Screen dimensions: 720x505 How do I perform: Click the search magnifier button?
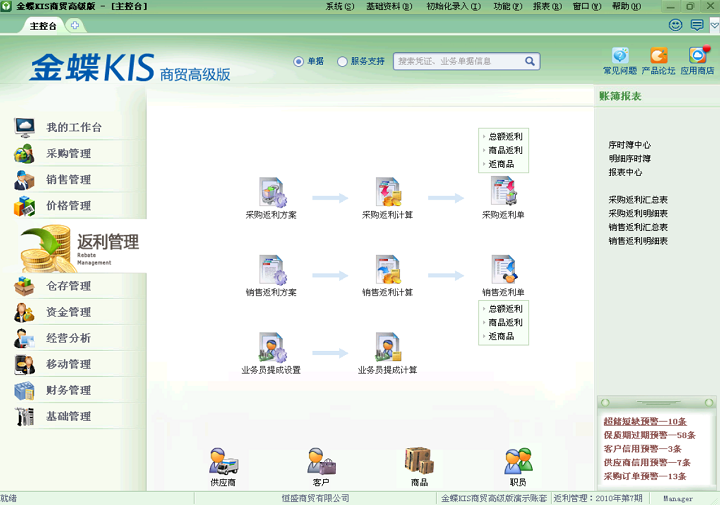(530, 61)
